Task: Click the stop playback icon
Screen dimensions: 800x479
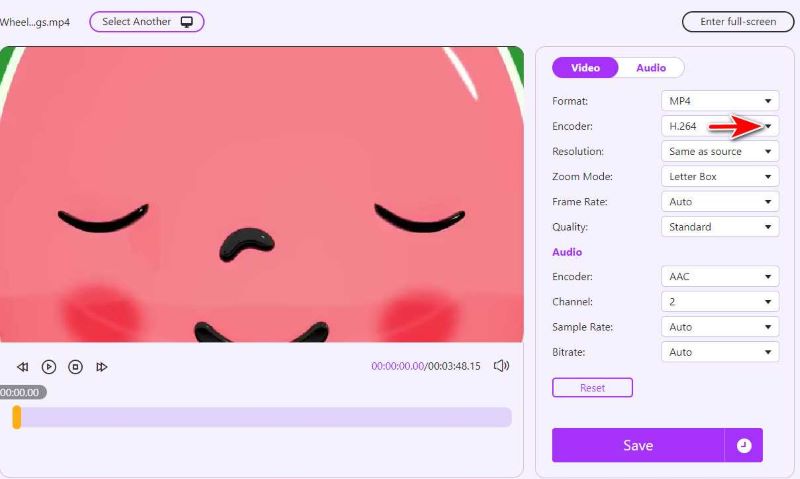Action: (x=75, y=367)
